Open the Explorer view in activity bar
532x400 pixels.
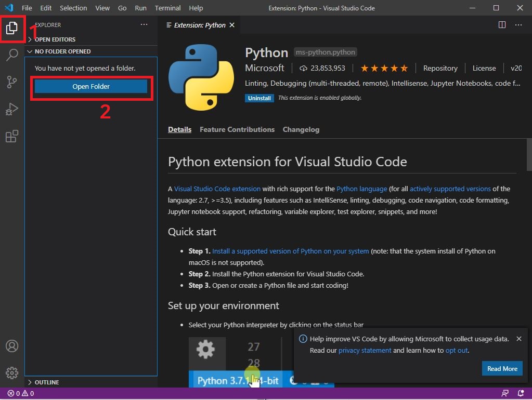tap(12, 28)
